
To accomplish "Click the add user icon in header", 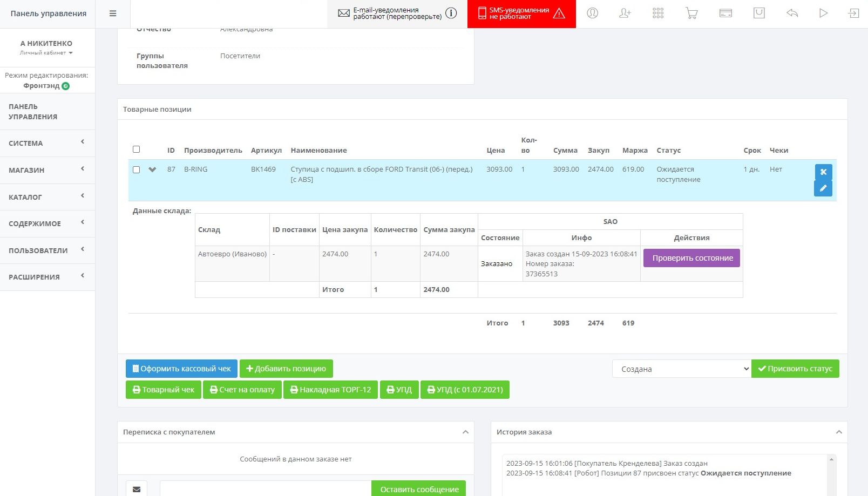I will tap(625, 13).
